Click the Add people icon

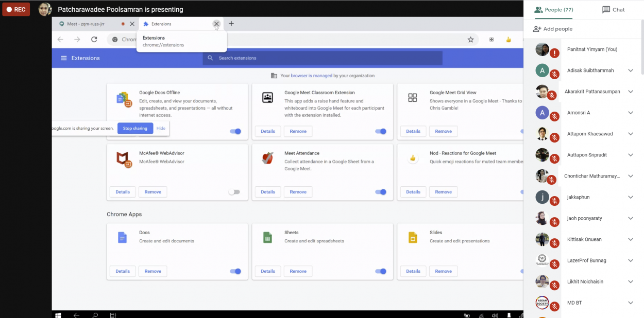click(537, 29)
